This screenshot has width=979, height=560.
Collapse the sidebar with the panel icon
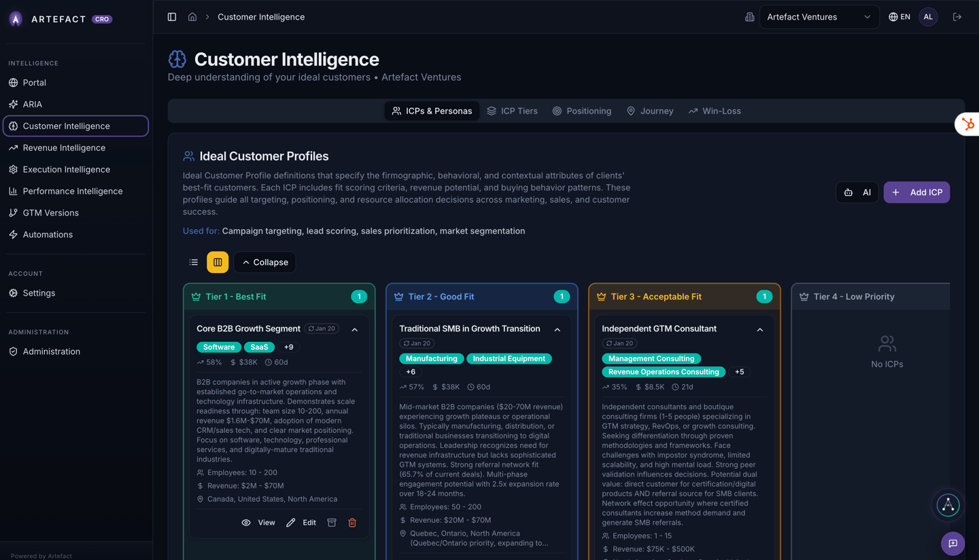coord(171,16)
